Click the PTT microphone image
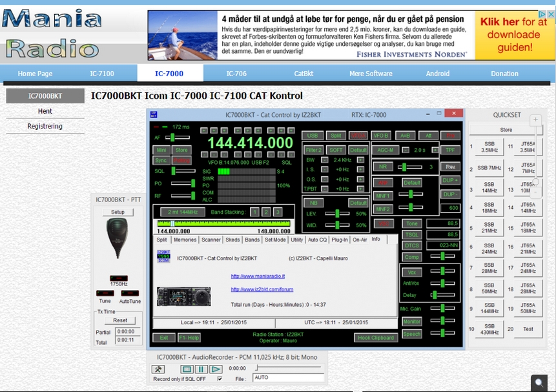The image size is (556, 392). click(118, 238)
